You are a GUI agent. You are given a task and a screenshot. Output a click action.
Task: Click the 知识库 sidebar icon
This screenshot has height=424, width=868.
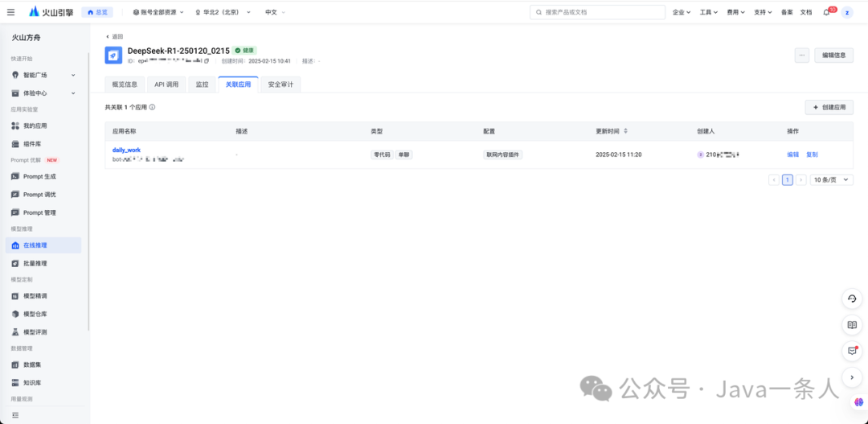click(x=15, y=382)
